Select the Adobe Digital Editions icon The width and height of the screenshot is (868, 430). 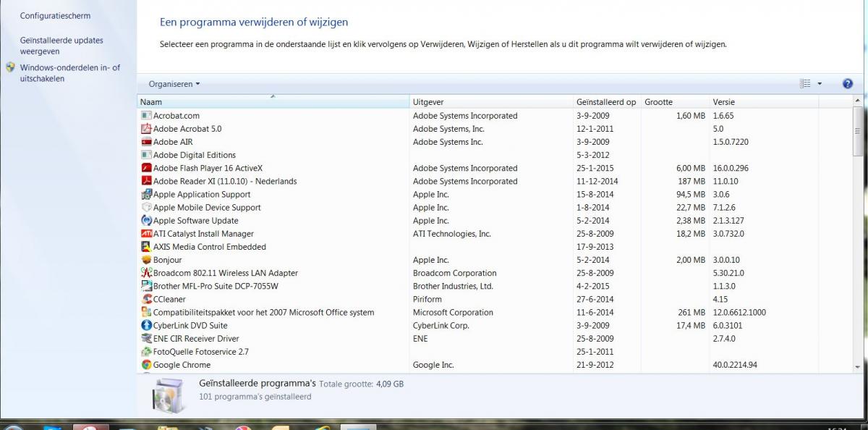(147, 155)
